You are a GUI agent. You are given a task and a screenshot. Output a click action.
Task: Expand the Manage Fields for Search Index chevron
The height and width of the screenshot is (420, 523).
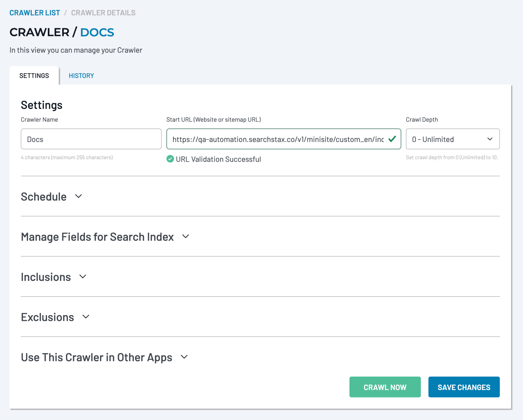coord(186,237)
